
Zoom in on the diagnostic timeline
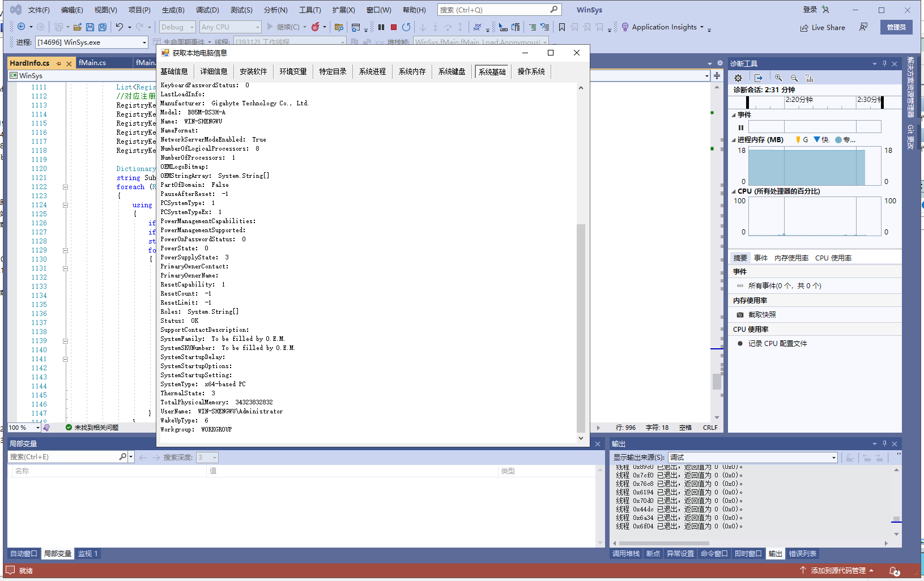[779, 78]
